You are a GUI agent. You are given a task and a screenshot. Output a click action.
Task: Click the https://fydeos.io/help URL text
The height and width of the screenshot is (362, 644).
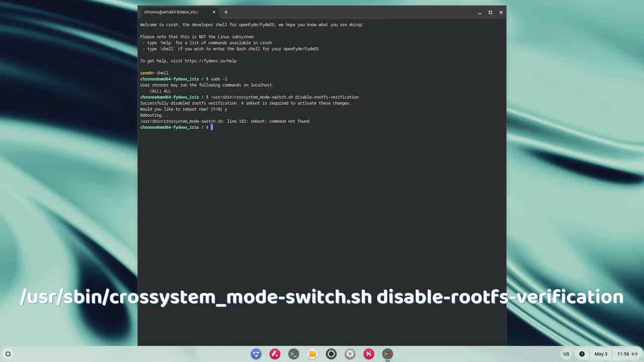(x=210, y=61)
